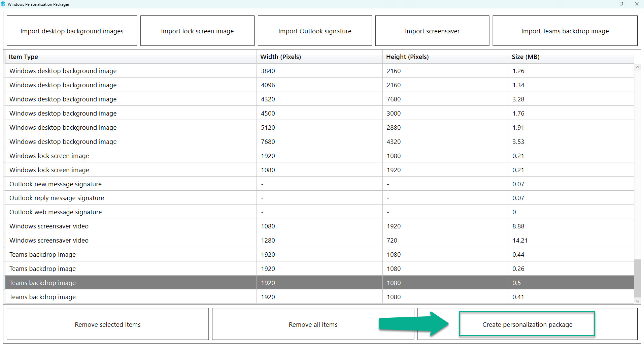Click Import lock screen image button

tap(197, 31)
